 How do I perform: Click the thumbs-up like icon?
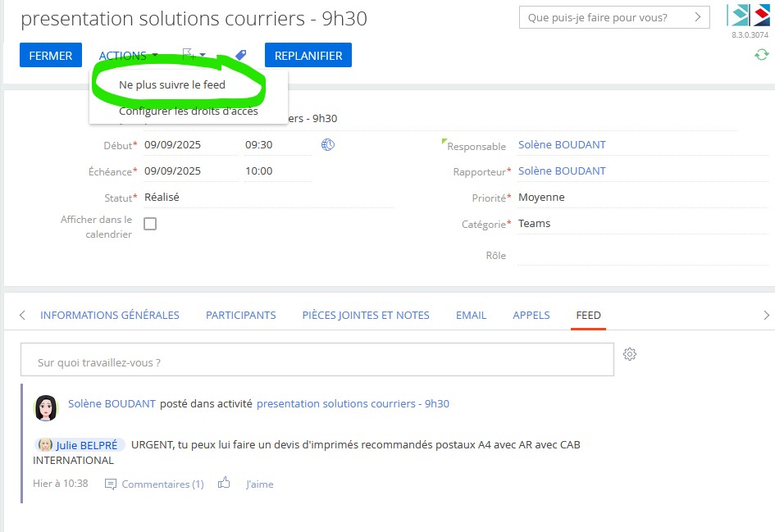coord(224,484)
